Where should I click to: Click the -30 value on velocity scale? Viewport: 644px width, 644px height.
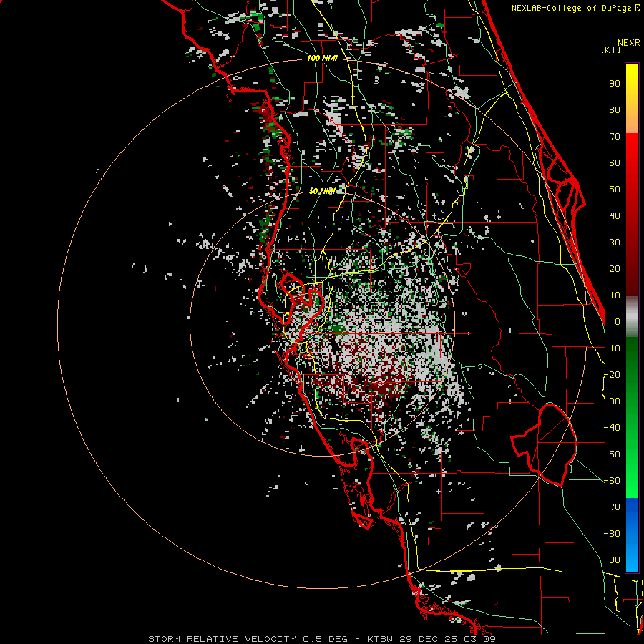point(612,401)
